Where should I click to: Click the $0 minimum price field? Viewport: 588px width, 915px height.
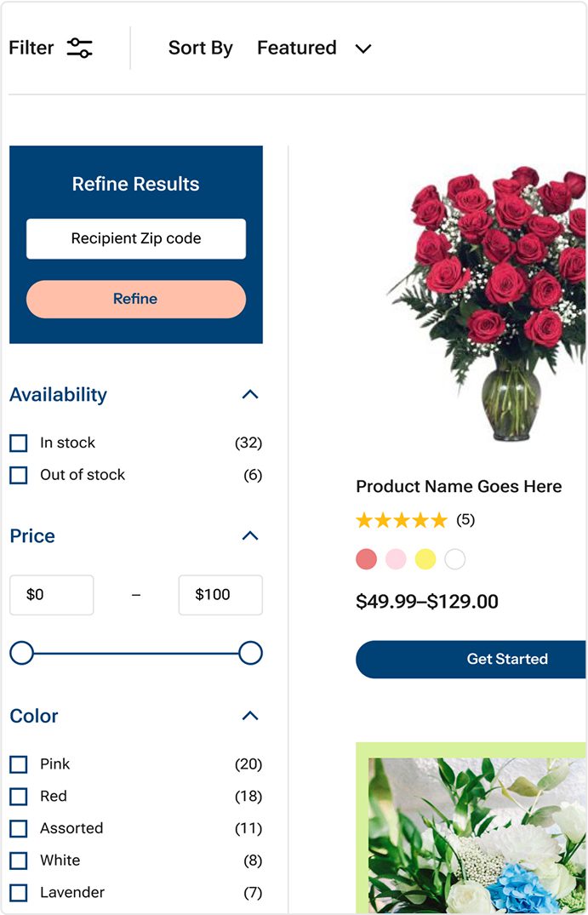(51, 595)
